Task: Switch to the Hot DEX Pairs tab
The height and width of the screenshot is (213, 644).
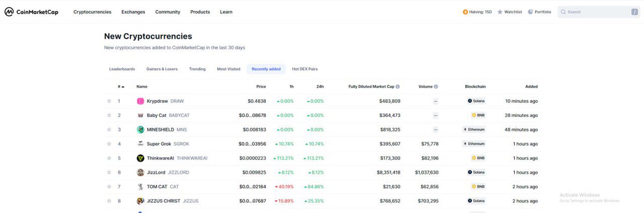Action: [305, 69]
